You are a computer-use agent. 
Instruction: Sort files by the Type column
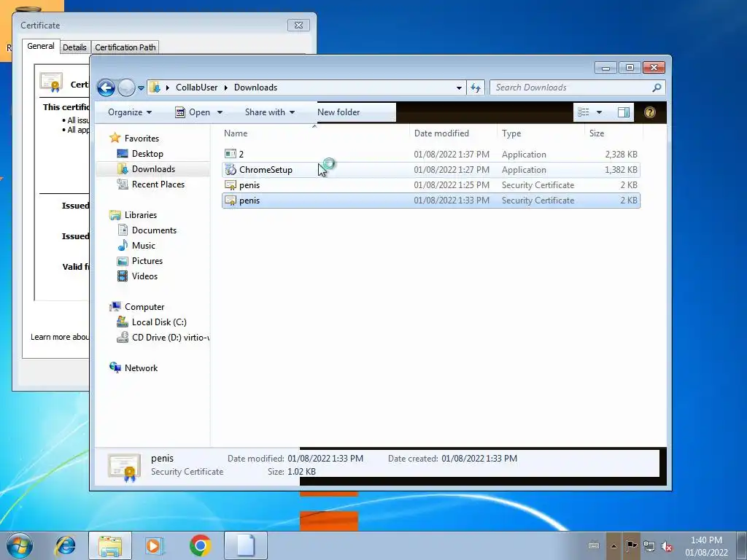tap(511, 133)
